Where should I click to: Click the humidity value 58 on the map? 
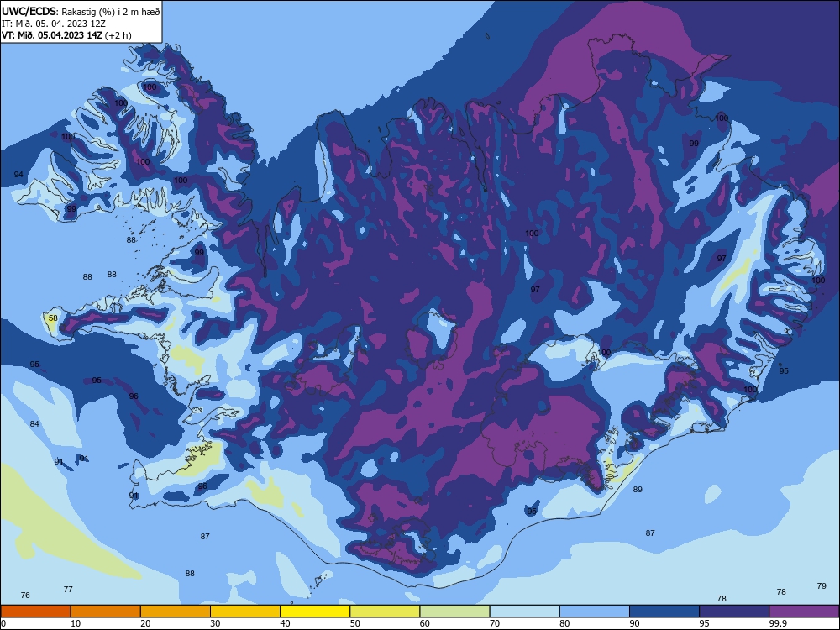click(x=52, y=318)
